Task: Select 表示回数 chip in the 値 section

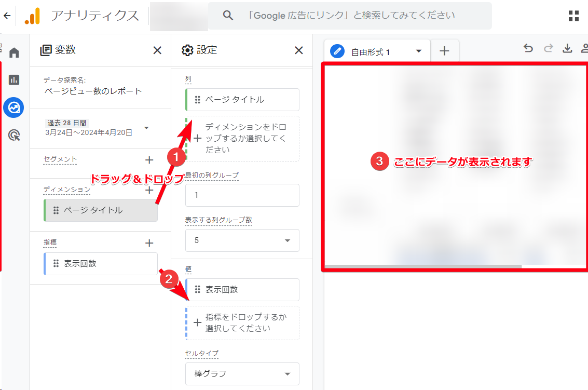Action: (242, 289)
